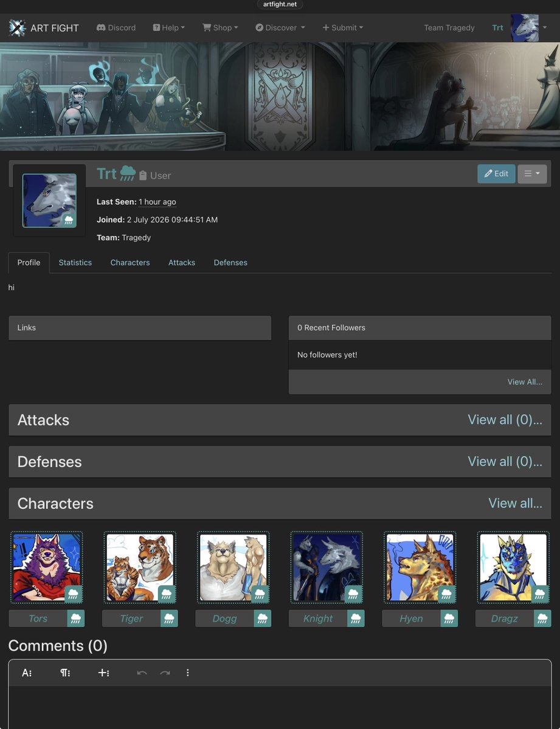Screen dimensions: 560x729
Task: Expand the Discover dropdown menu
Action: 280,28
